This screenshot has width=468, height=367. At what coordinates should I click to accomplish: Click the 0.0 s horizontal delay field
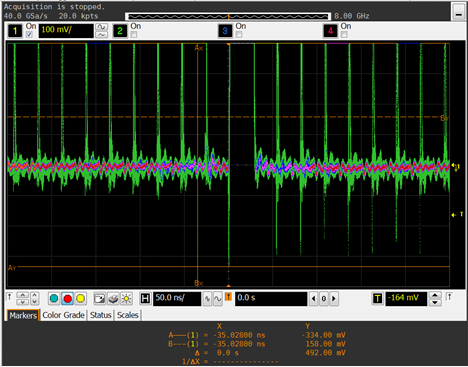click(x=271, y=298)
